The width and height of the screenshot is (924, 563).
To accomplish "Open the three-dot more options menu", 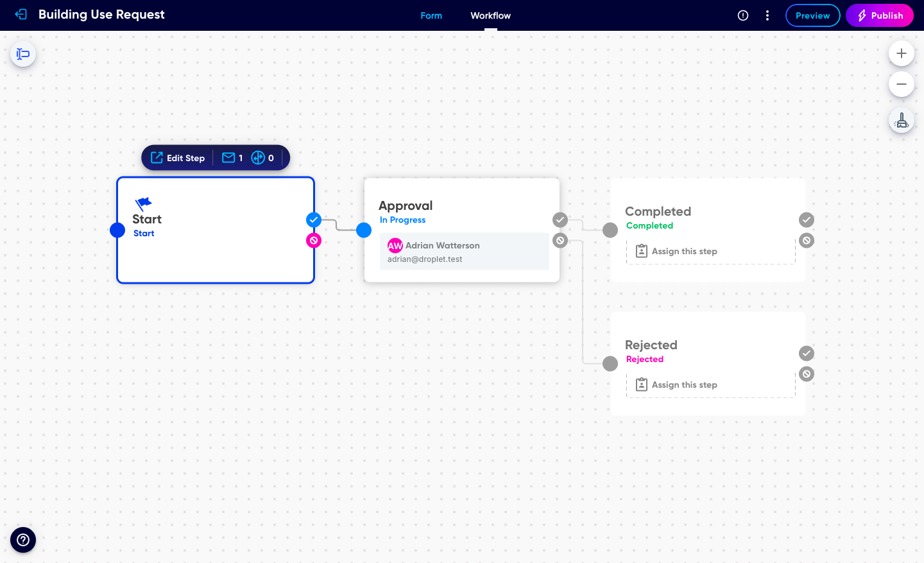I will [x=767, y=15].
